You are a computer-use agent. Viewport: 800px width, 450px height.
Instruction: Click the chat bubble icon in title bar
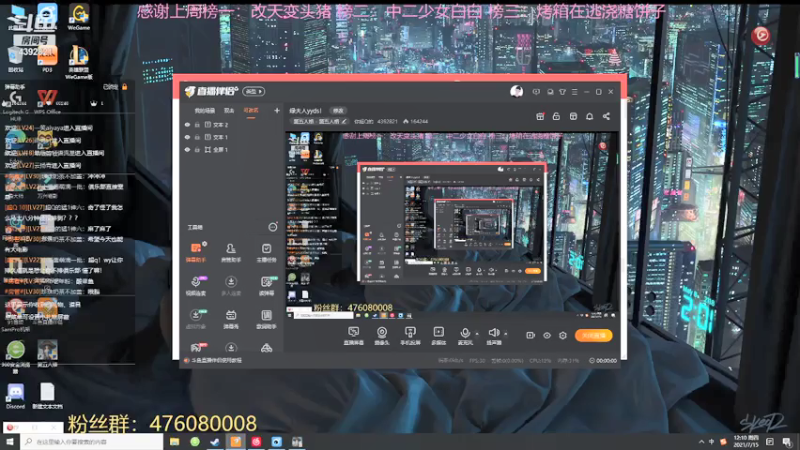click(x=550, y=92)
